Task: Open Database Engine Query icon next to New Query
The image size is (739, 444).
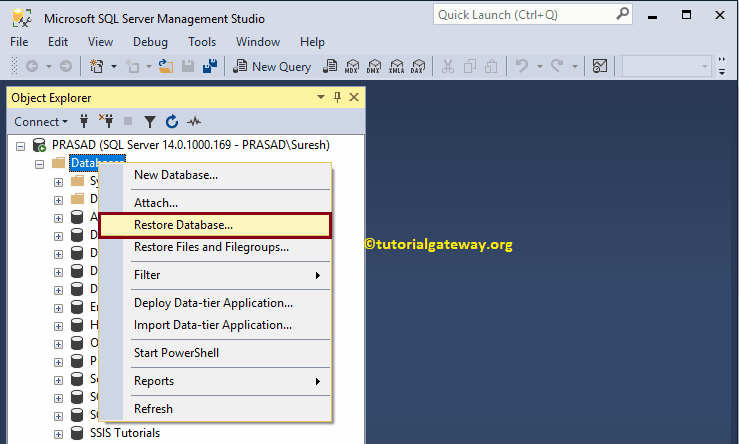Action: click(x=330, y=66)
